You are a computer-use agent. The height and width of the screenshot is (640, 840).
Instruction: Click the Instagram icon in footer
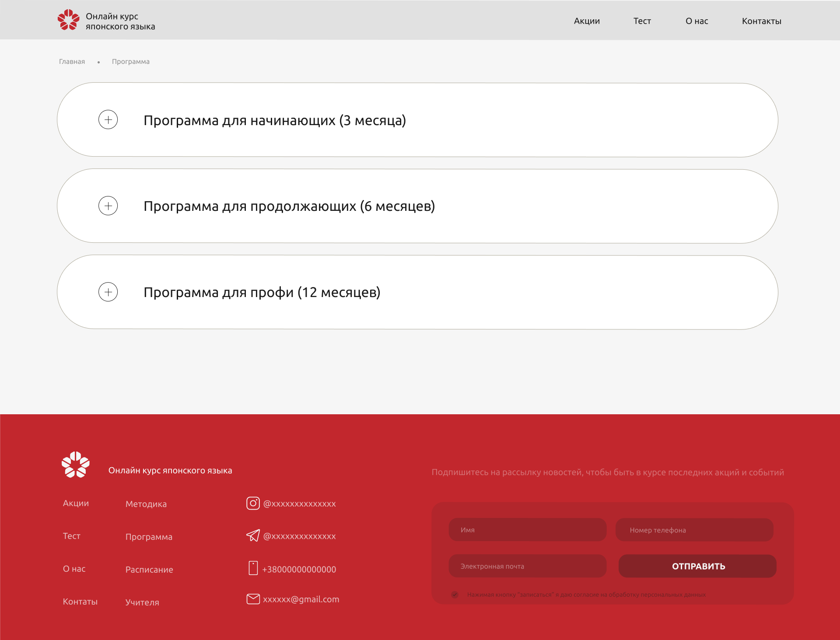point(253,503)
